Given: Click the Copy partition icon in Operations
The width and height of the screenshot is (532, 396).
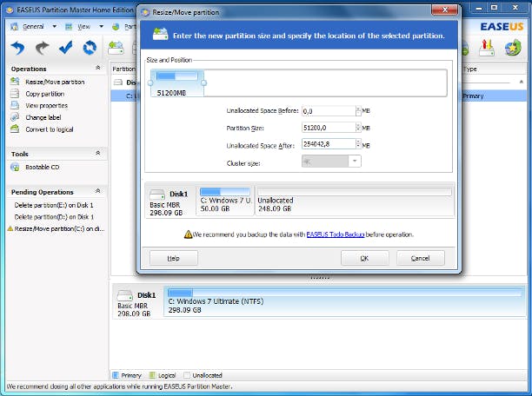Looking at the screenshot, I should pos(15,93).
